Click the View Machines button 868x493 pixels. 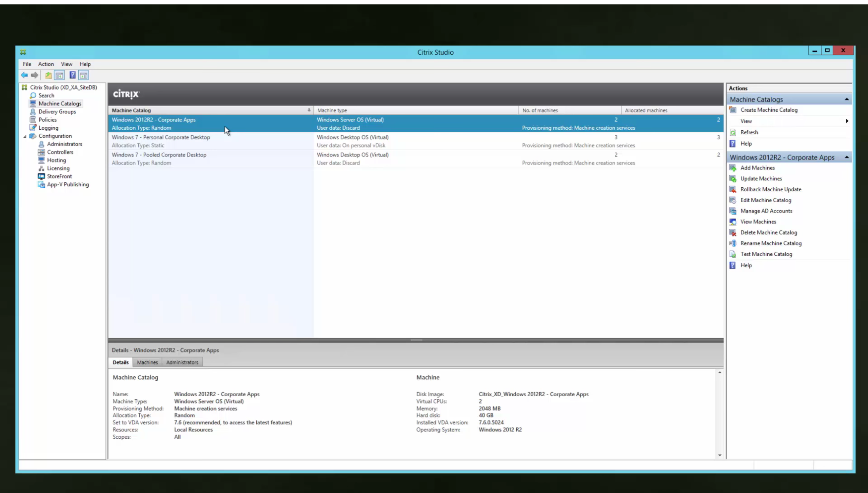pos(758,222)
